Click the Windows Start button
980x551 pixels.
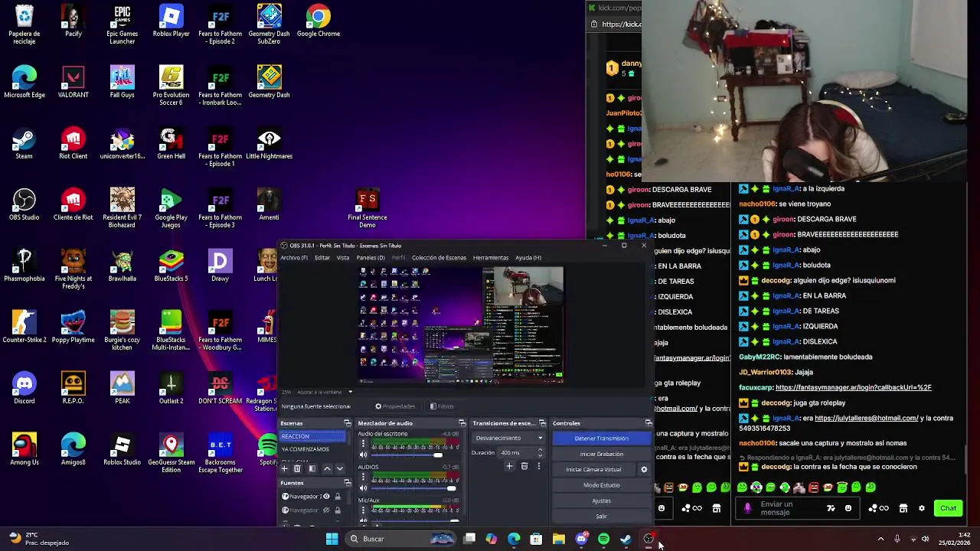pos(332,539)
